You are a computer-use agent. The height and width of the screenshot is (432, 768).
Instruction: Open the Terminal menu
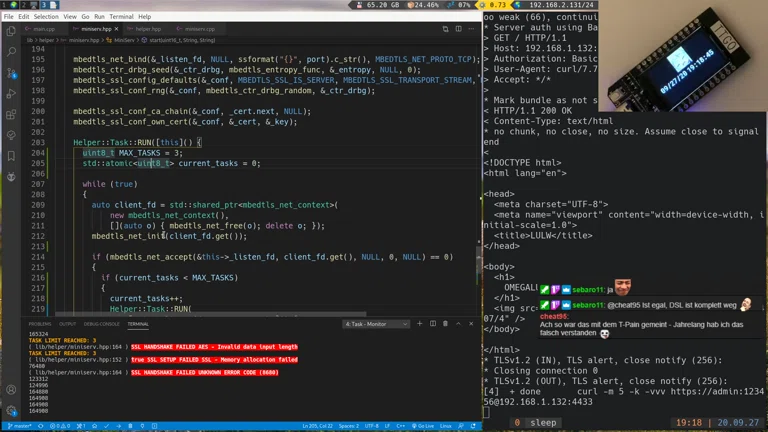[121, 17]
